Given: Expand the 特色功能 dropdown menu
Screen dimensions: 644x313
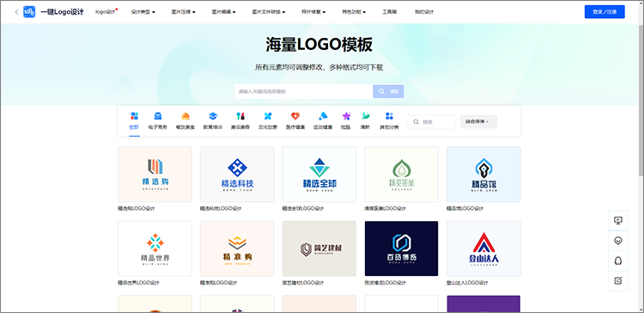Looking at the screenshot, I should (354, 12).
